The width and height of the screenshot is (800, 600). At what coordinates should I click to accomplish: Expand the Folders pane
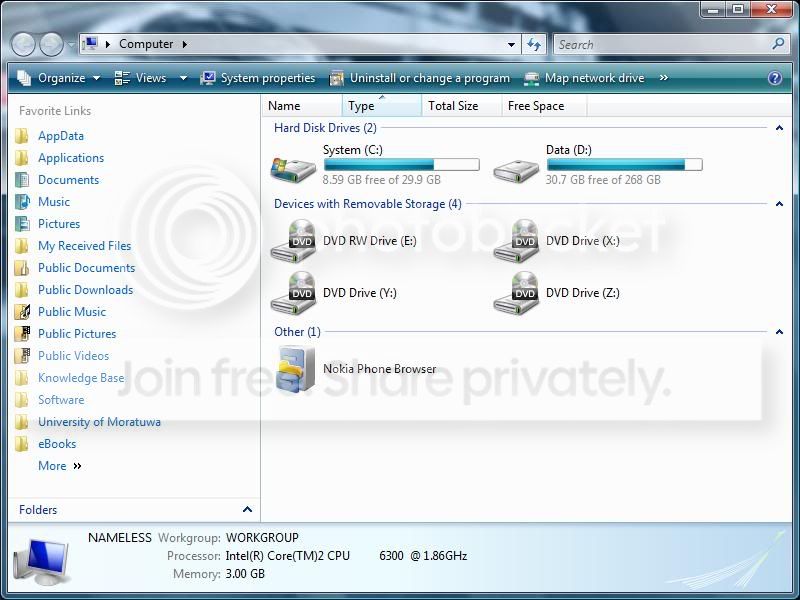pos(247,509)
